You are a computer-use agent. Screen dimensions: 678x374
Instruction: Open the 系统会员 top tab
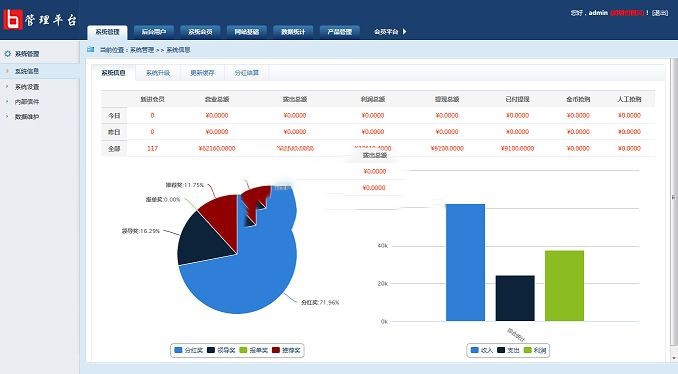[x=200, y=32]
